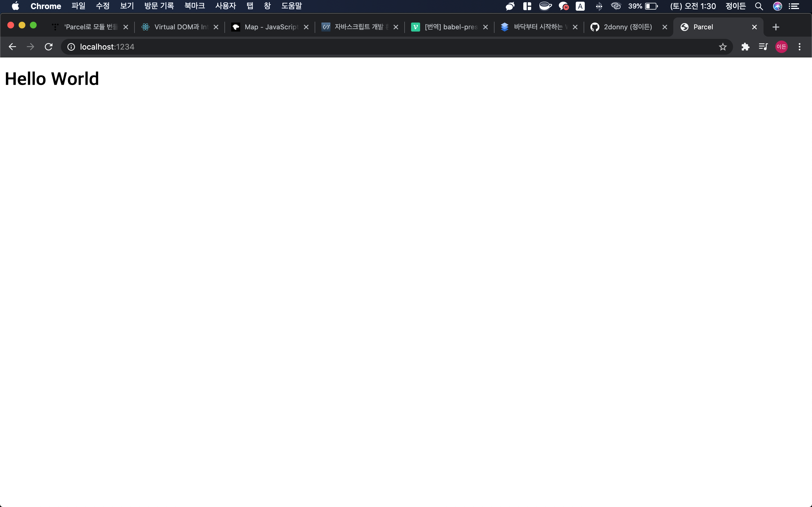Open Notification Center list icon

tap(794, 6)
